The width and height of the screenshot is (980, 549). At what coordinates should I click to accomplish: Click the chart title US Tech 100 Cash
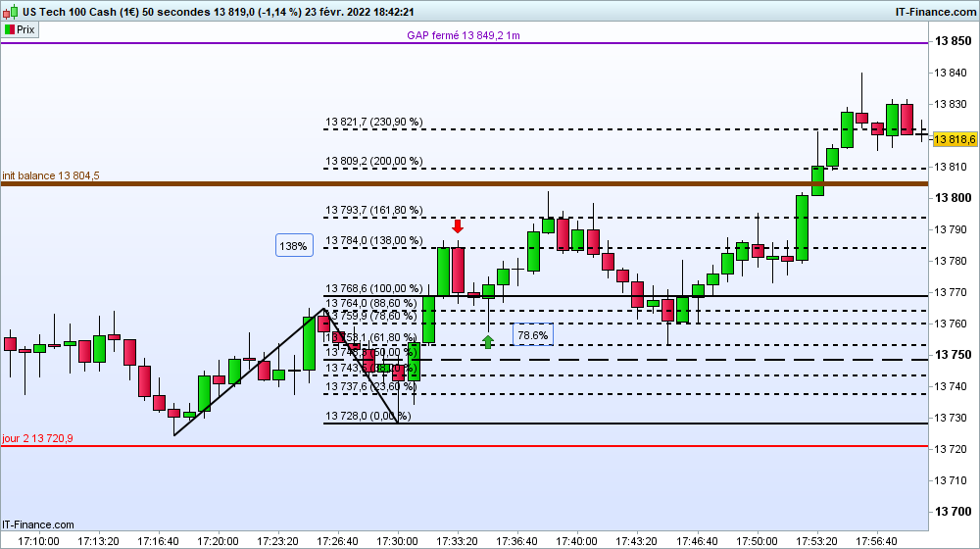coord(72,12)
